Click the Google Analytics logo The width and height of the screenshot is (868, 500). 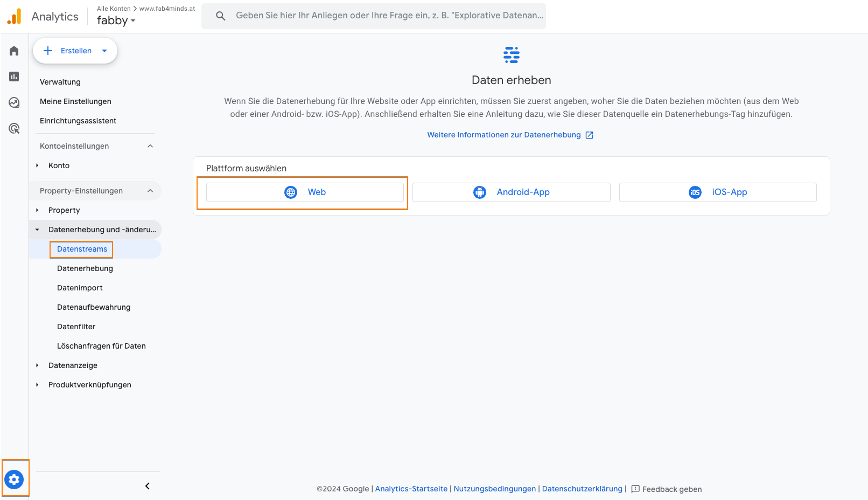tap(15, 16)
